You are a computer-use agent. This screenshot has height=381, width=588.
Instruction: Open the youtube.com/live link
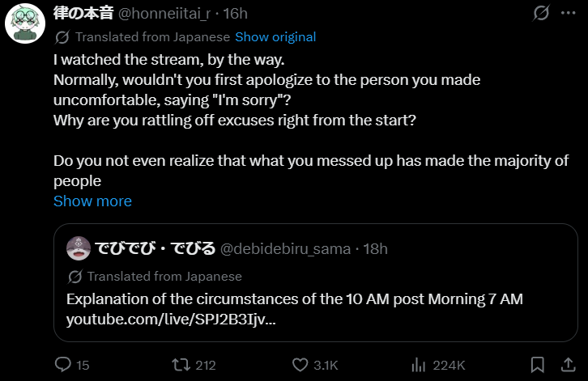(x=170, y=320)
